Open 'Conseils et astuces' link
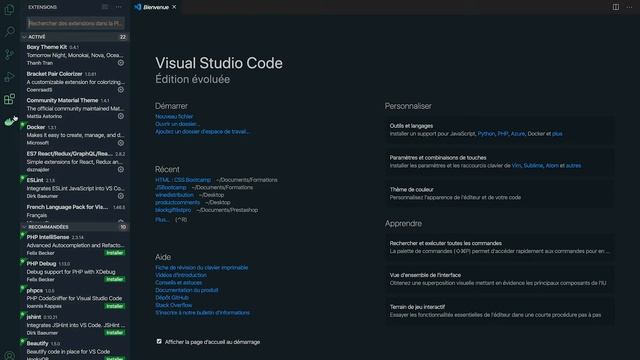640x360 pixels. pyautogui.click(x=178, y=282)
